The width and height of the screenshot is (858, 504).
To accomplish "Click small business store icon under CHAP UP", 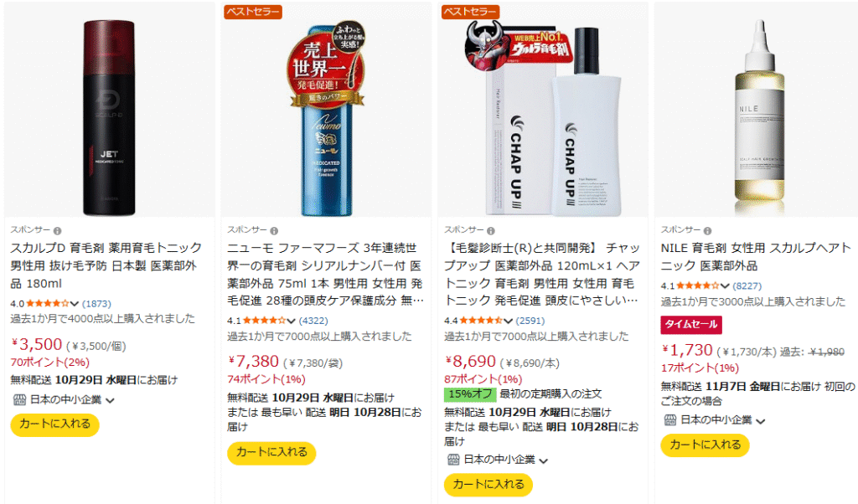I will 453,459.
